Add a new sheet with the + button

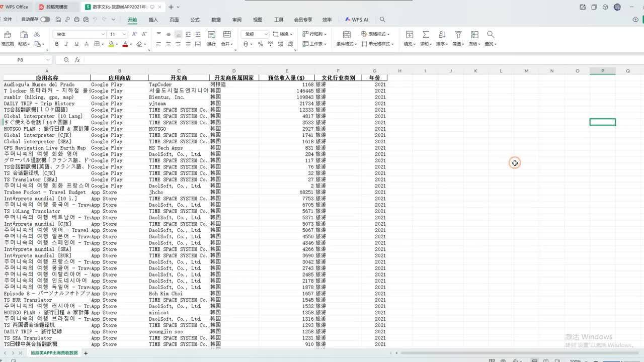pos(86,352)
